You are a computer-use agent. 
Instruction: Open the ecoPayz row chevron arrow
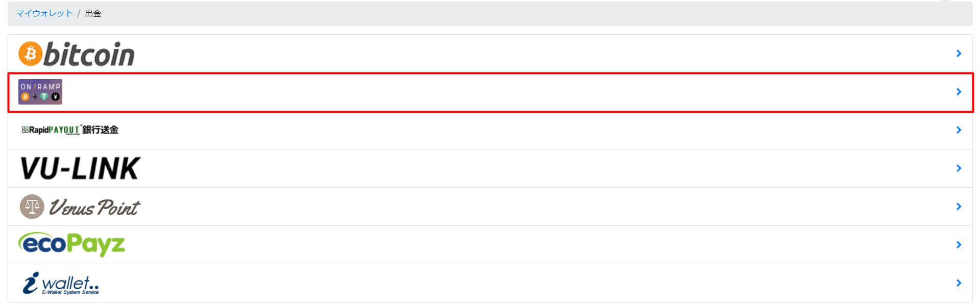[959, 245]
